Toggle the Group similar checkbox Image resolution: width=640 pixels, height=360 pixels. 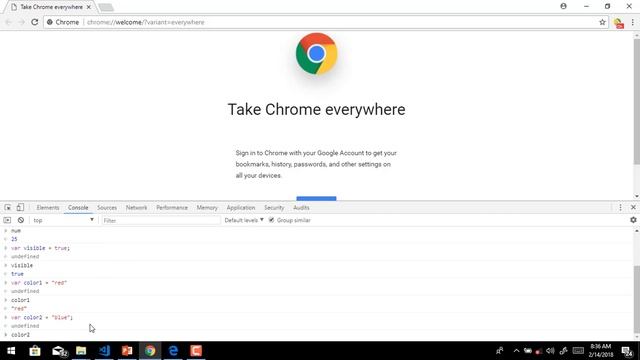pyautogui.click(x=271, y=220)
